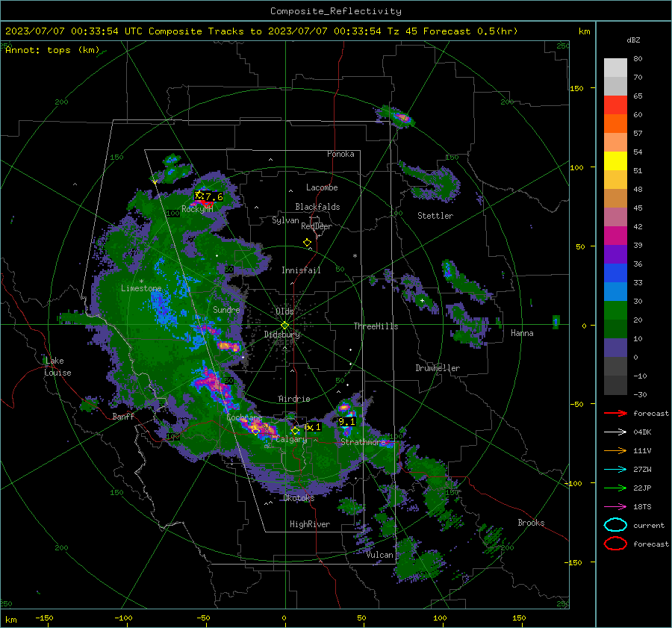
Task: Click the Strathmore town label
Action: click(x=363, y=442)
